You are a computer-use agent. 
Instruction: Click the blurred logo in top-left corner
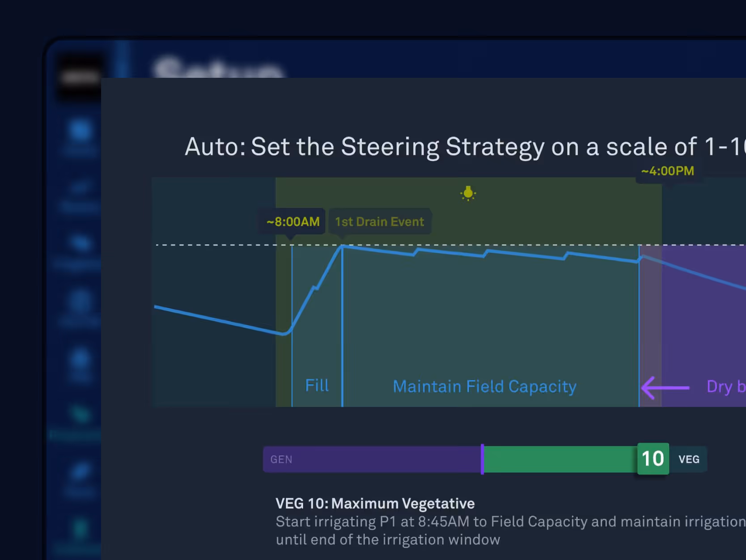point(80,77)
